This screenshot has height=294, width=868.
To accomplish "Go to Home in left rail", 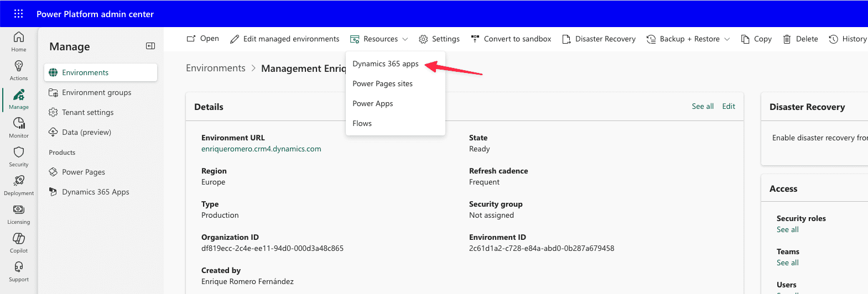I will [x=19, y=41].
